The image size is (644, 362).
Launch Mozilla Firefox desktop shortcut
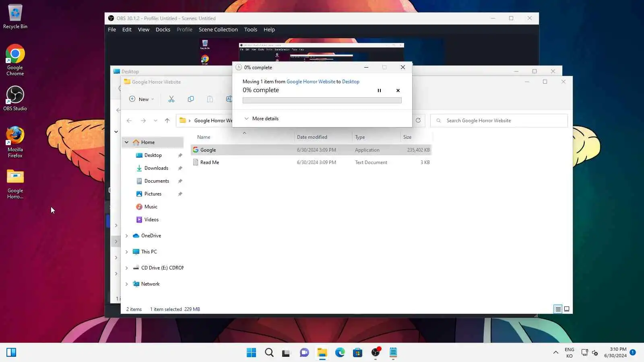(15, 142)
